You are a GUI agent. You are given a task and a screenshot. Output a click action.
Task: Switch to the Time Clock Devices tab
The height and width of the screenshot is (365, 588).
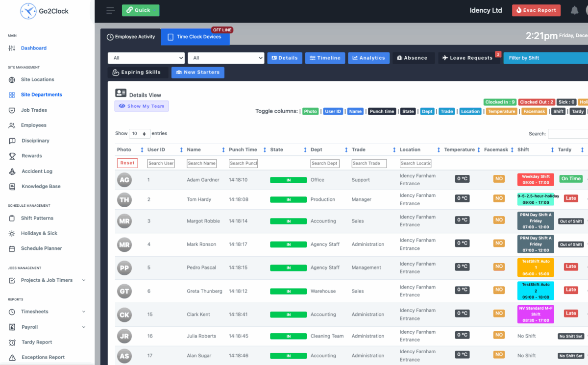click(195, 37)
